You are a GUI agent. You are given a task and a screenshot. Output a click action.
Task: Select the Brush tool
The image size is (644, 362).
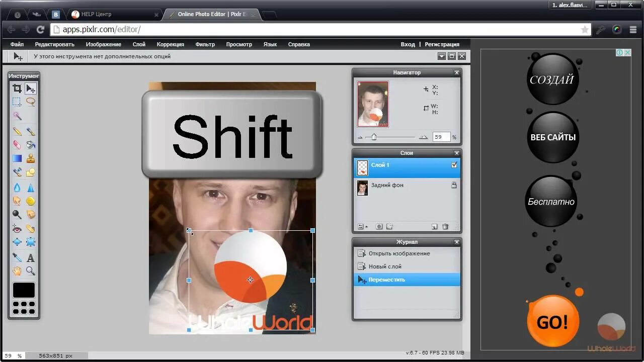(x=31, y=131)
